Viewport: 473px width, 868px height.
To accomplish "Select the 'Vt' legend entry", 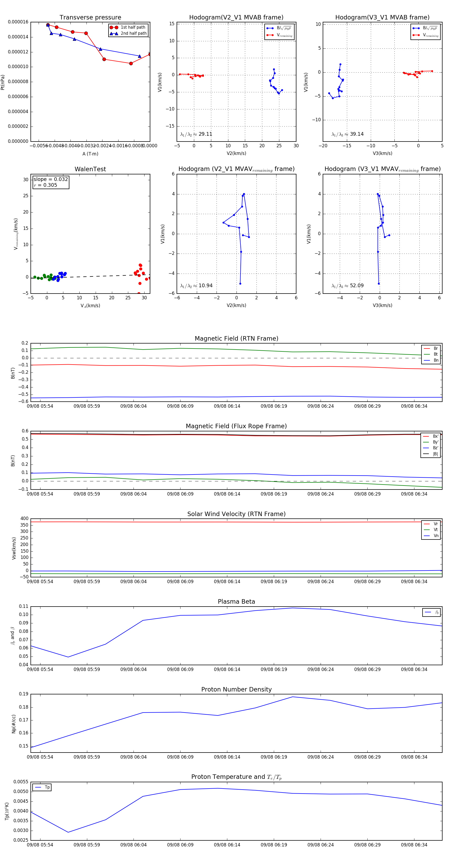I will pyautogui.click(x=431, y=530).
